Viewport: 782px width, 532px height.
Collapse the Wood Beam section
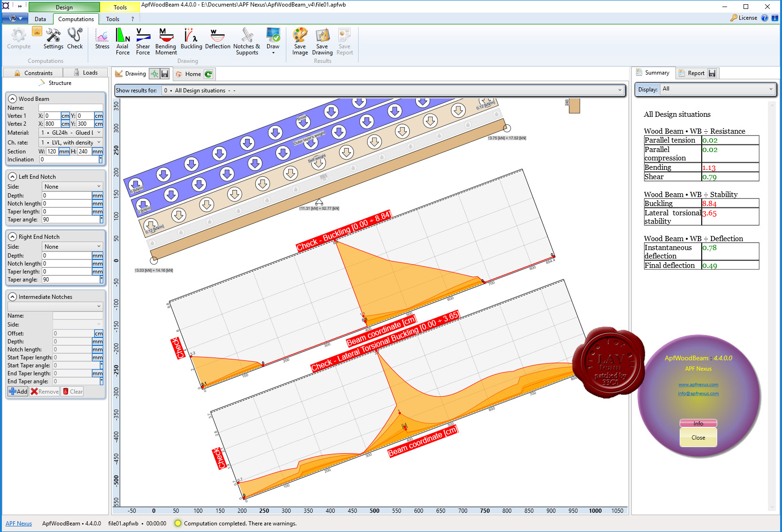(x=13, y=99)
